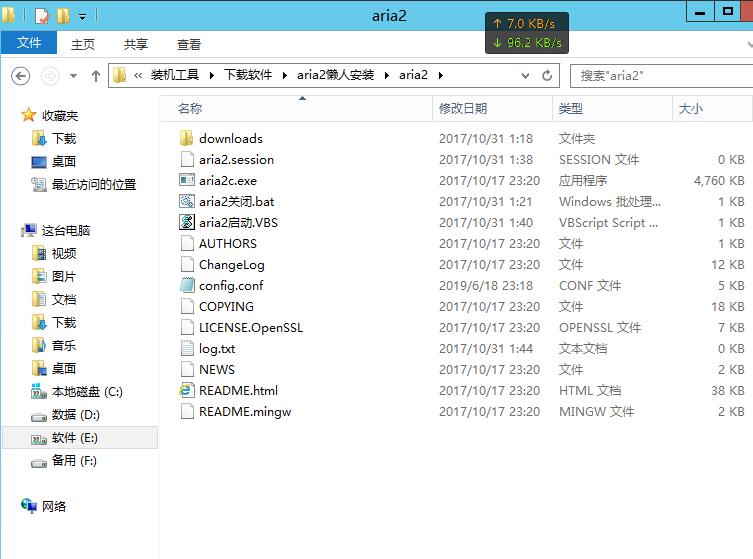
Task: Sort files by 修改日期 column header
Action: [463, 109]
